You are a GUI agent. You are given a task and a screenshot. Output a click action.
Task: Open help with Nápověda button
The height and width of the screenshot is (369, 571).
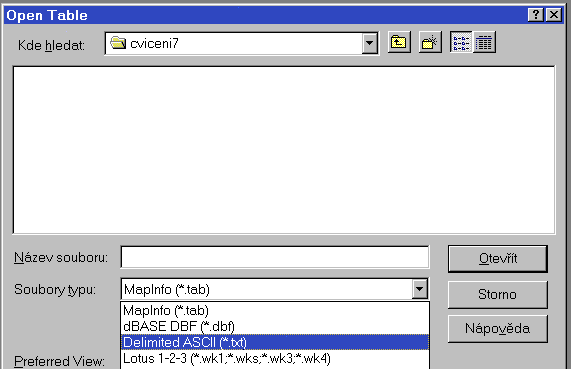pyautogui.click(x=498, y=329)
